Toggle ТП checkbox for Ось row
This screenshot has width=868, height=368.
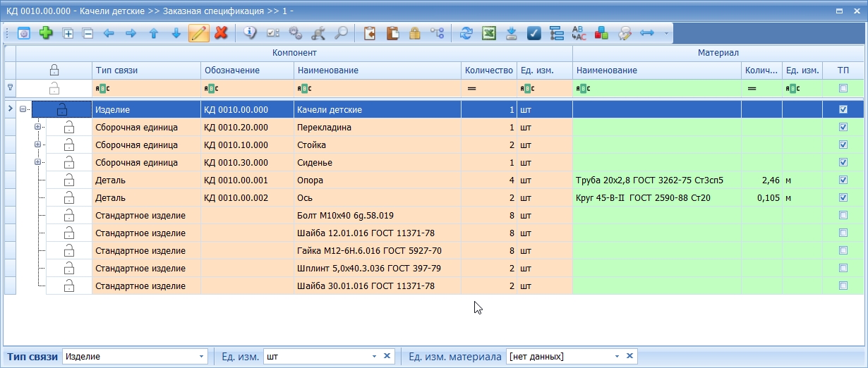(x=843, y=197)
